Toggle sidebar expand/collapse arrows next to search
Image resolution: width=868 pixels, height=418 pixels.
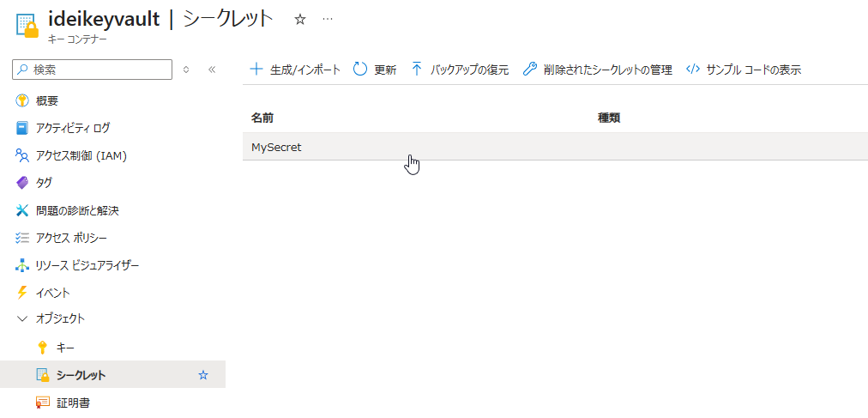187,70
